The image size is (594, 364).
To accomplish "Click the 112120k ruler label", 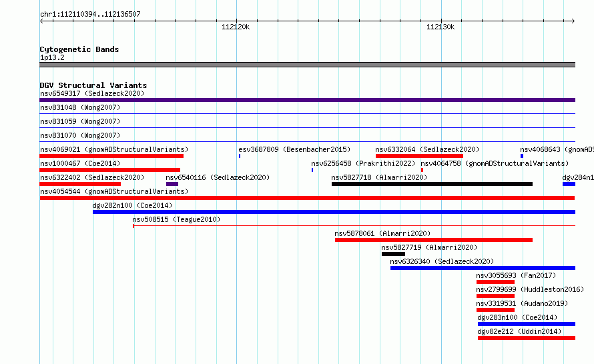I will [x=236, y=27].
